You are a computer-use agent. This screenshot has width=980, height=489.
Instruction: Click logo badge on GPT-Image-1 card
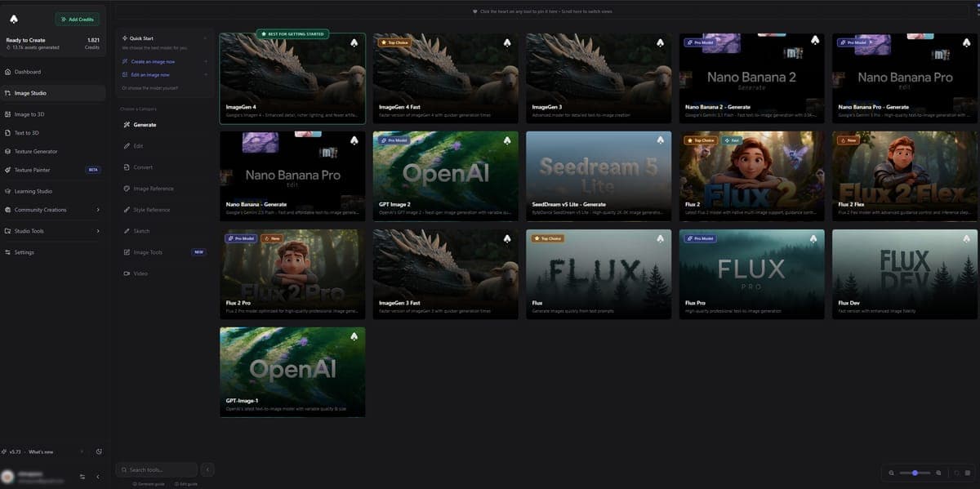[354, 336]
